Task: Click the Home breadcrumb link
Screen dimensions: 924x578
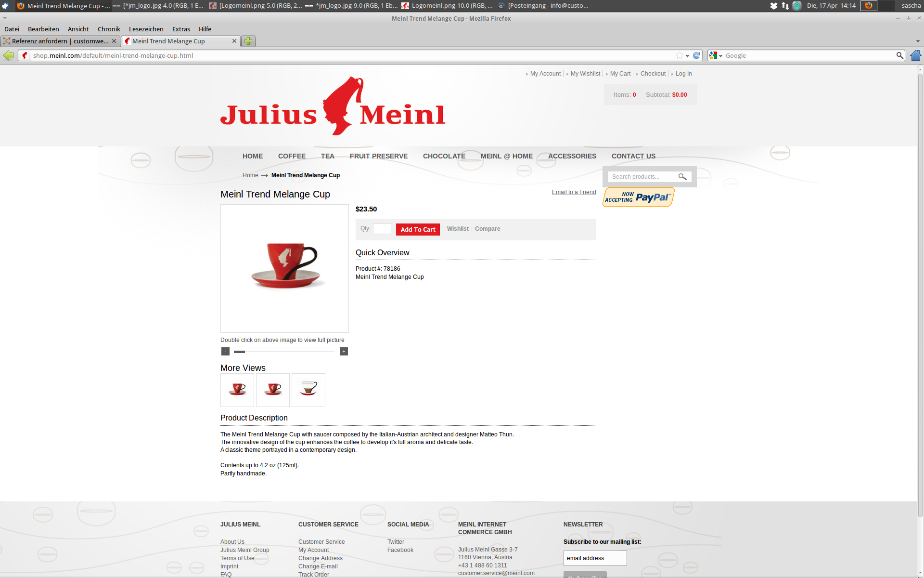Action: (x=250, y=175)
